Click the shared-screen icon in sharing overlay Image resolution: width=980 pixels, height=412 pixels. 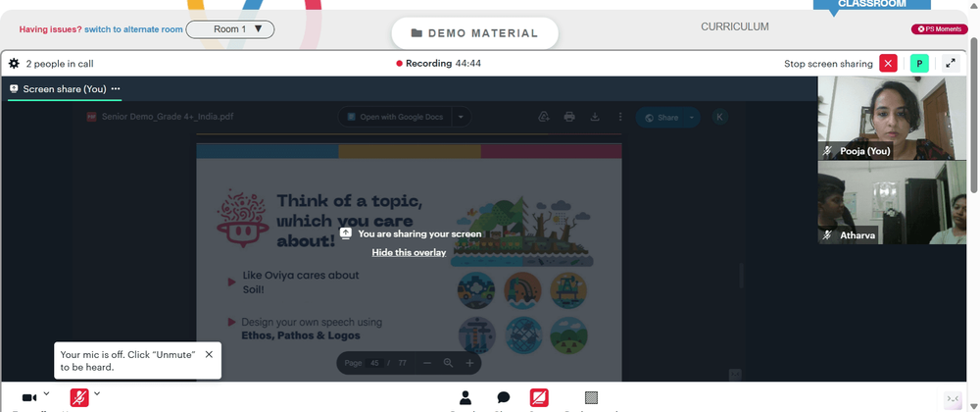[346, 233]
